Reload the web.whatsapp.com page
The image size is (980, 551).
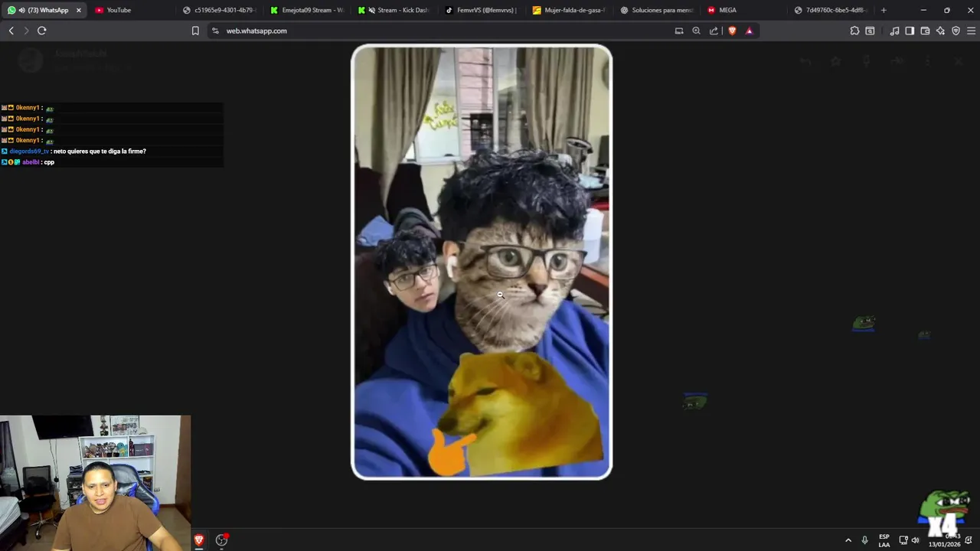41,31
